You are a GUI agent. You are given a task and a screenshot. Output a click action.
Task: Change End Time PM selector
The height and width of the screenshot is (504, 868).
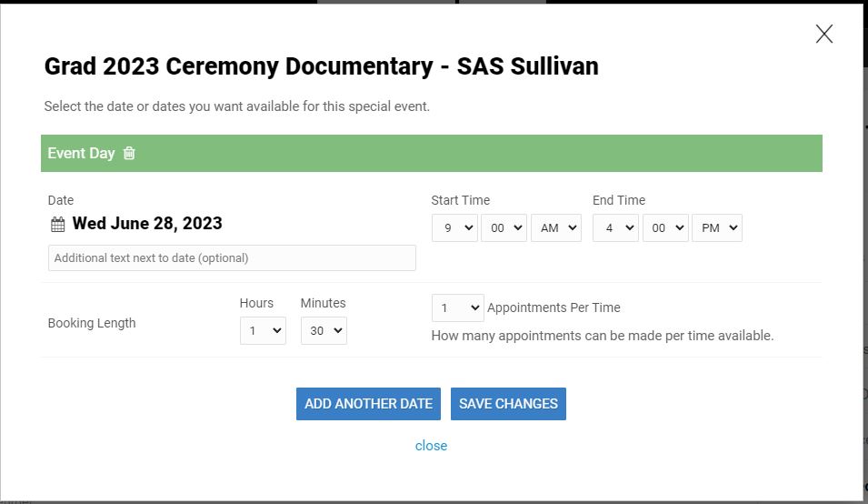(x=717, y=228)
